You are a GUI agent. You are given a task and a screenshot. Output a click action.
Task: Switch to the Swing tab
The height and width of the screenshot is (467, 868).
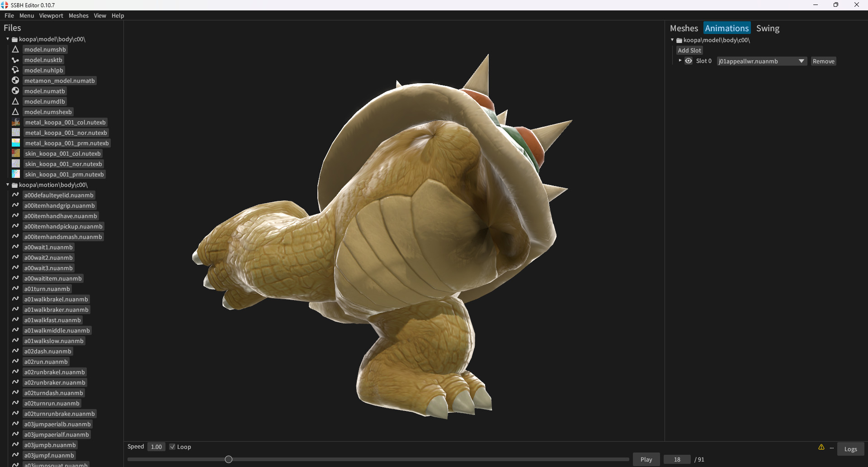pyautogui.click(x=768, y=28)
